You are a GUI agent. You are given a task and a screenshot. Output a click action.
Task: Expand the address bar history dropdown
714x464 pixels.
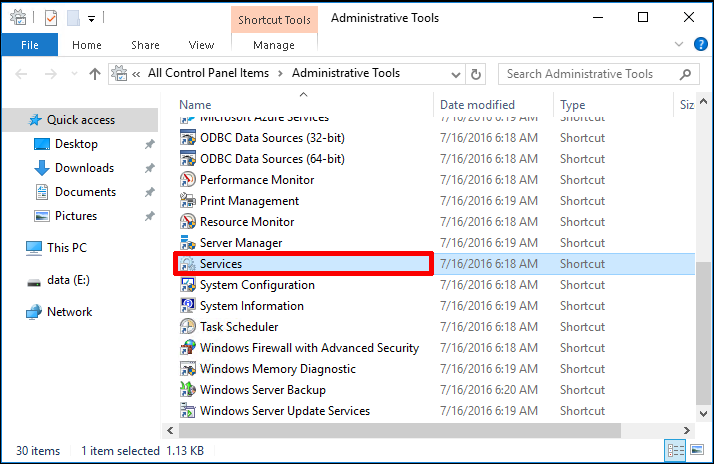(455, 74)
